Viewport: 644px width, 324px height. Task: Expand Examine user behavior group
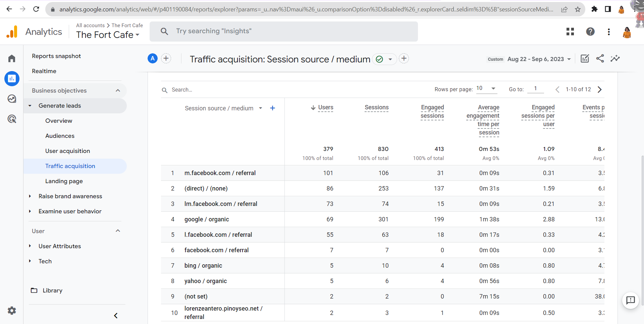click(x=30, y=211)
